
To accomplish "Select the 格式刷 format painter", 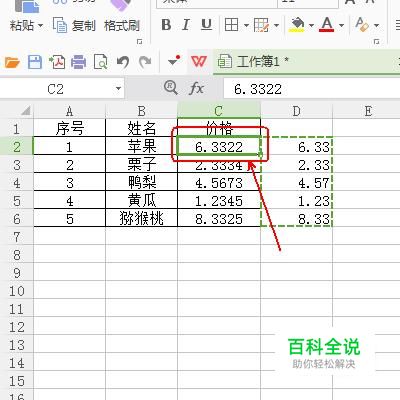I will [x=122, y=25].
